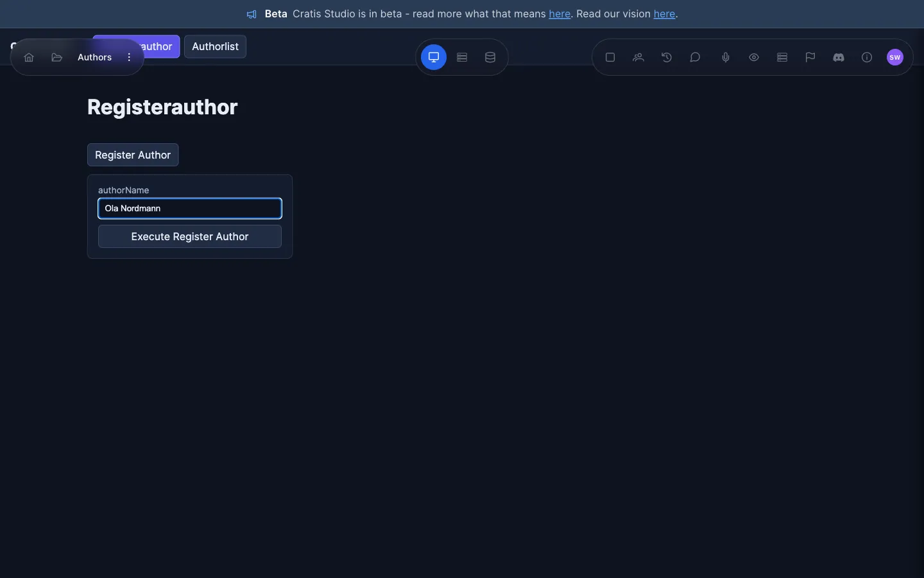Open the comments speech bubble icon
The width and height of the screenshot is (924, 578).
(x=695, y=57)
